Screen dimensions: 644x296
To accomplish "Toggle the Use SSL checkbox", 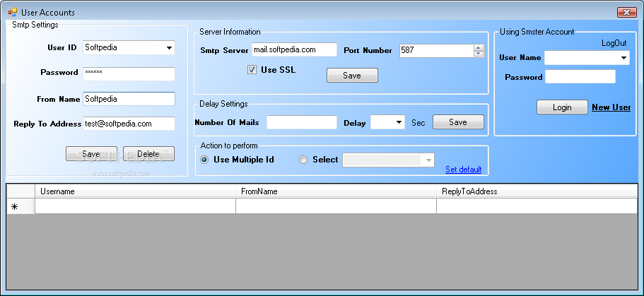I will click(x=252, y=70).
